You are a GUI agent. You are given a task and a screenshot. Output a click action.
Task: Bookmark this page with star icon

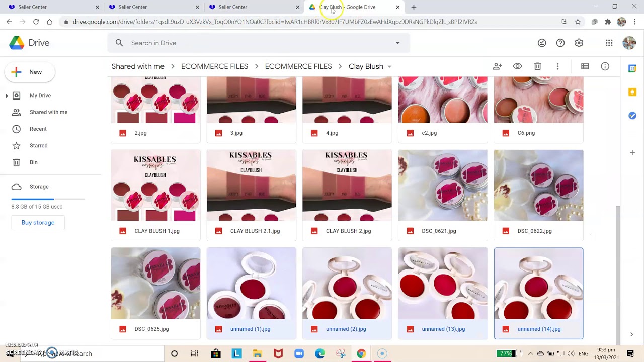[x=578, y=22]
